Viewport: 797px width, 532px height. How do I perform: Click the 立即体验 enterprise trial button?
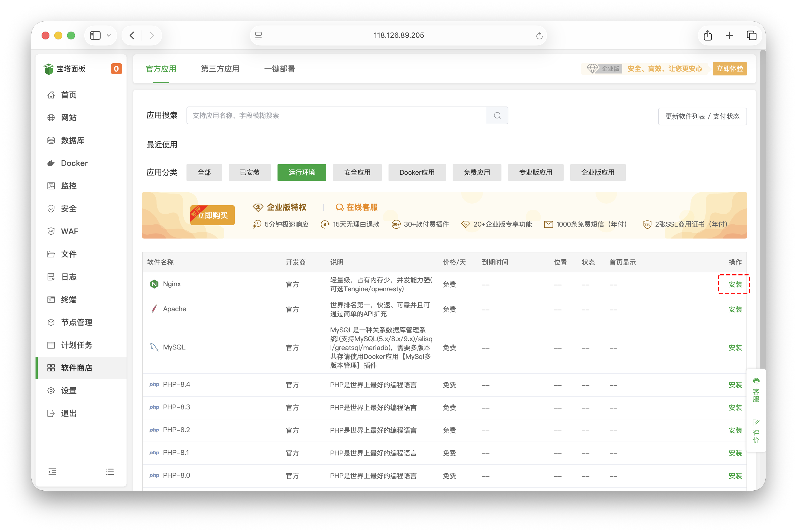[730, 69]
